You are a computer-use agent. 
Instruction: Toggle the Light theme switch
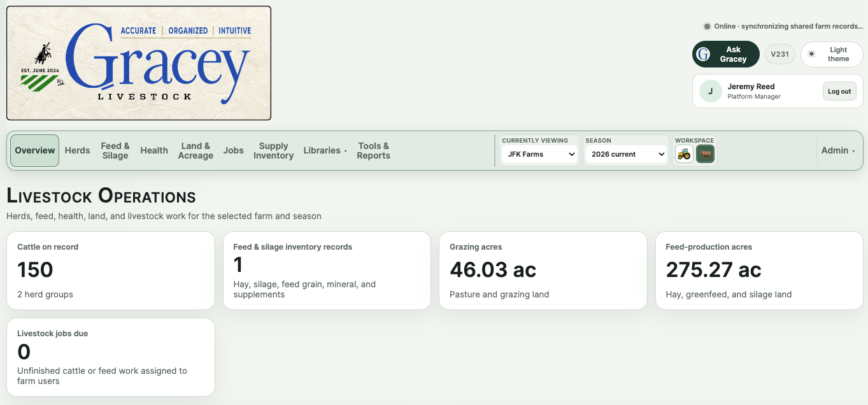pos(832,54)
